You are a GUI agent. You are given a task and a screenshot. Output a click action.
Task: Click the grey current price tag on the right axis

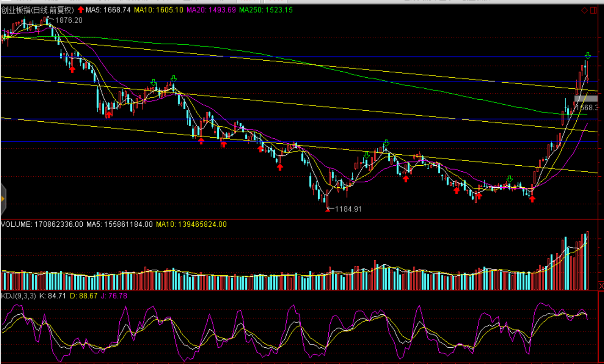[x=586, y=99]
